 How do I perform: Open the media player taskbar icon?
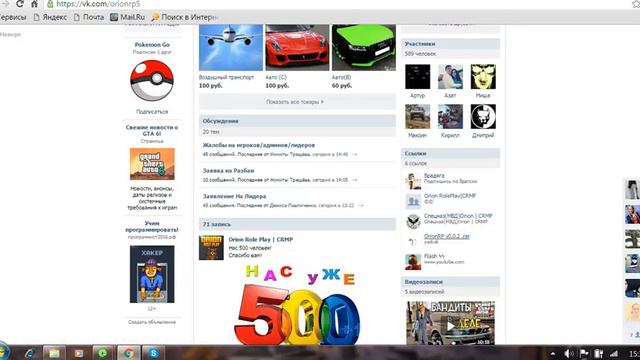[x=79, y=353]
